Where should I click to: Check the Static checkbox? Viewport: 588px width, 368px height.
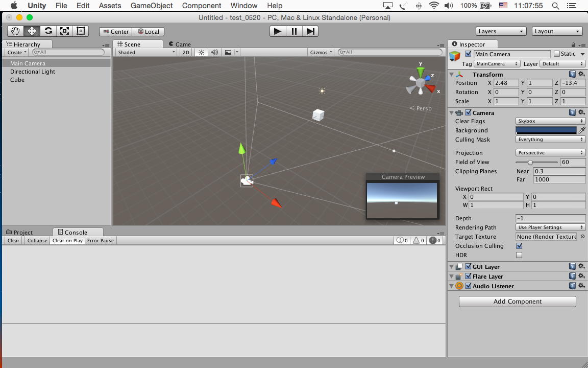tap(557, 54)
